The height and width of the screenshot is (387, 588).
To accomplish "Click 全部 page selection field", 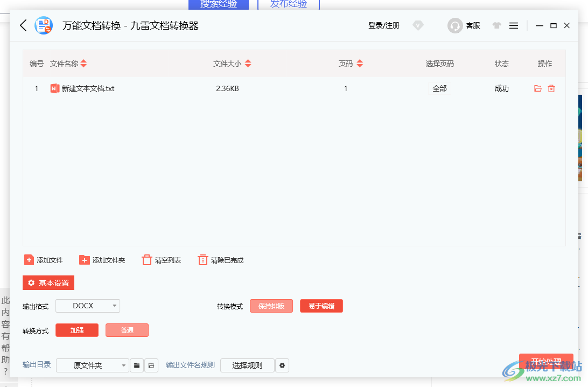I will coord(439,88).
